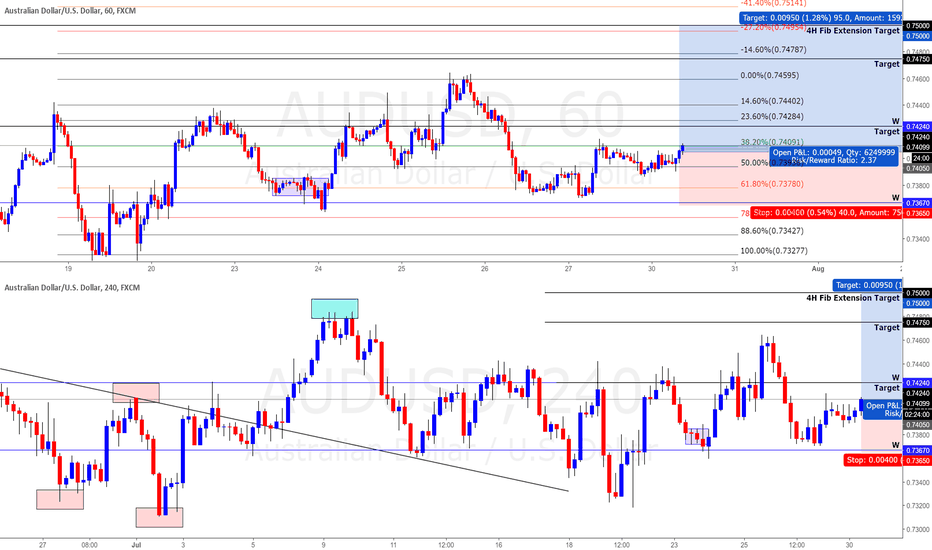Click the black 0.75000 price tag on the 60 chart axis
The width and height of the screenshot is (932, 550).
tap(917, 26)
